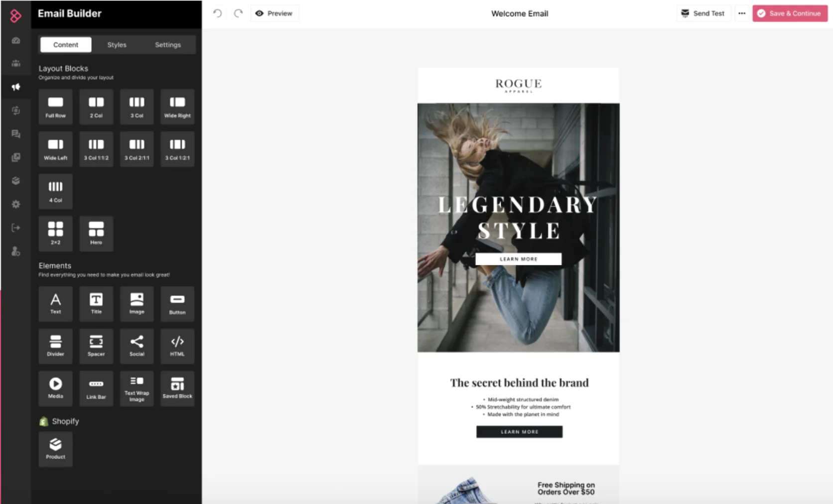Switch to the Settings tab
Screen dimensions: 833x504
(x=168, y=45)
